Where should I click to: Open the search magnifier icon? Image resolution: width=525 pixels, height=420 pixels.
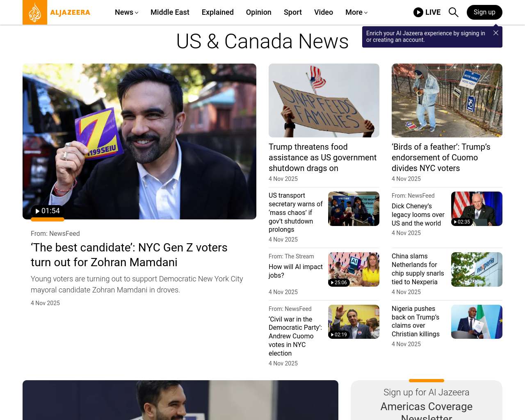453,12
